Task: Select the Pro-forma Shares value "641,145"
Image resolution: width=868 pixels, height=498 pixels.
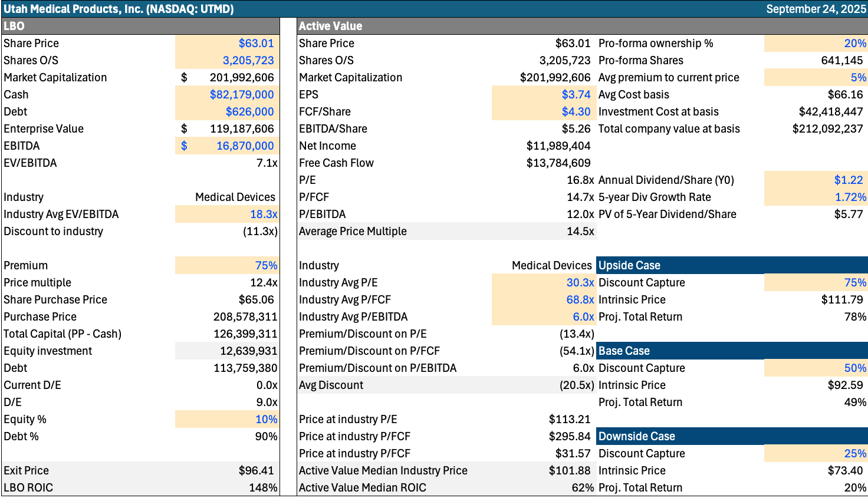Action: pos(842,60)
